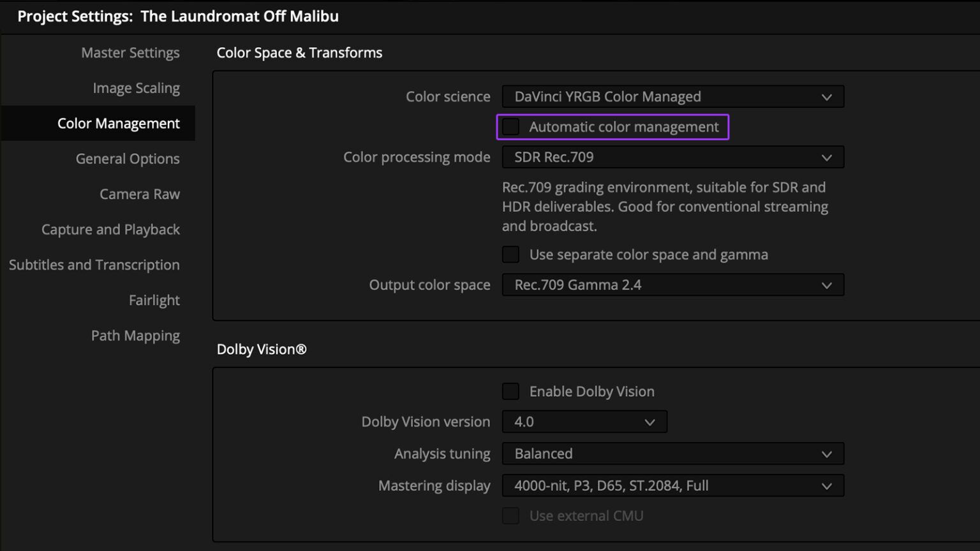
Task: Open the Output color space dropdown
Action: pos(672,284)
